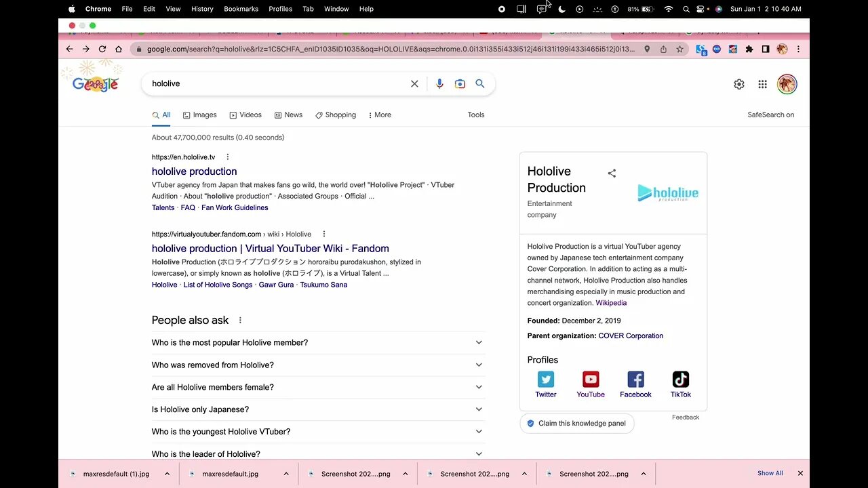The width and height of the screenshot is (868, 488).
Task: Switch to the Videos results tab
Action: click(x=245, y=115)
